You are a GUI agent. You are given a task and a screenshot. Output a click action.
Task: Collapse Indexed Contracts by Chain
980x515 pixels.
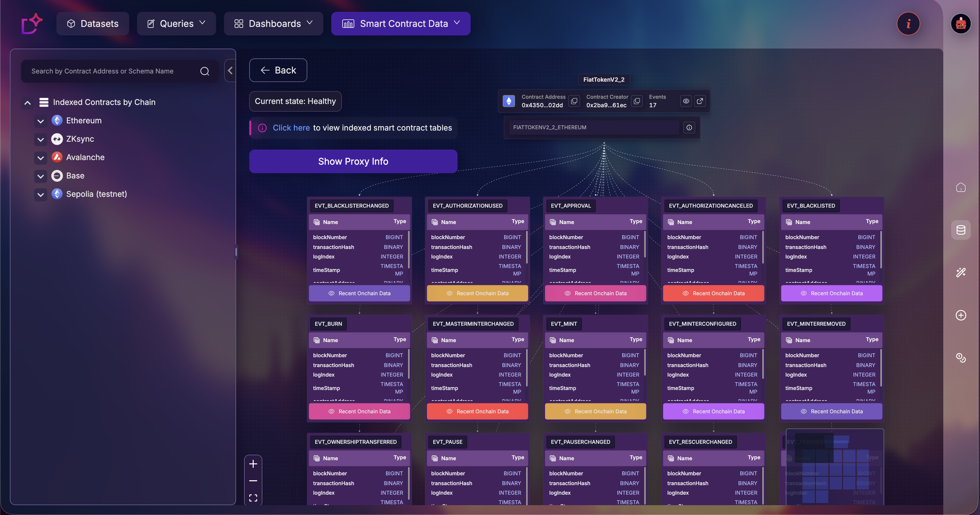point(28,103)
